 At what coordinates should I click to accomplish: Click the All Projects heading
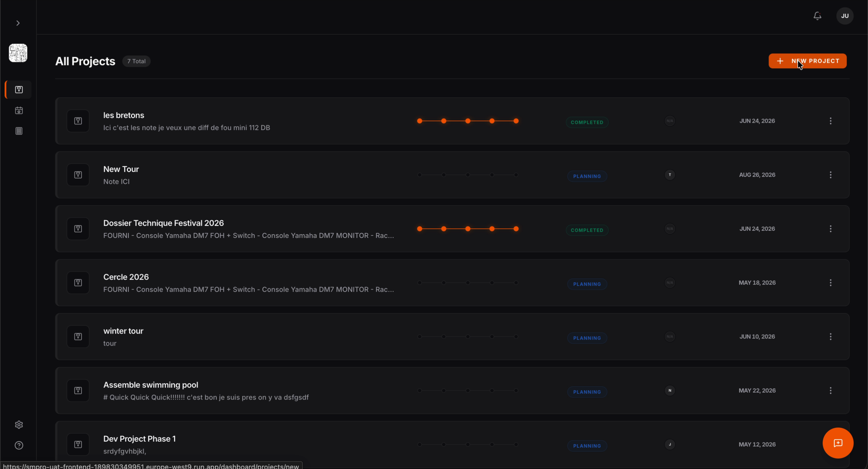click(x=85, y=61)
